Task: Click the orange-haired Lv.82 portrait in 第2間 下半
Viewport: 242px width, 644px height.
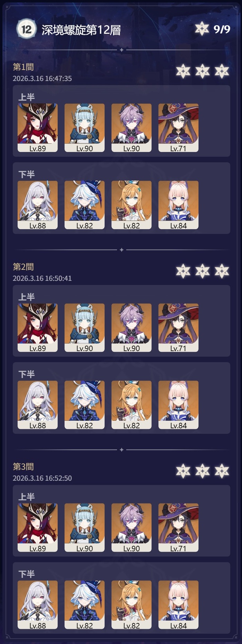Action: (132, 405)
